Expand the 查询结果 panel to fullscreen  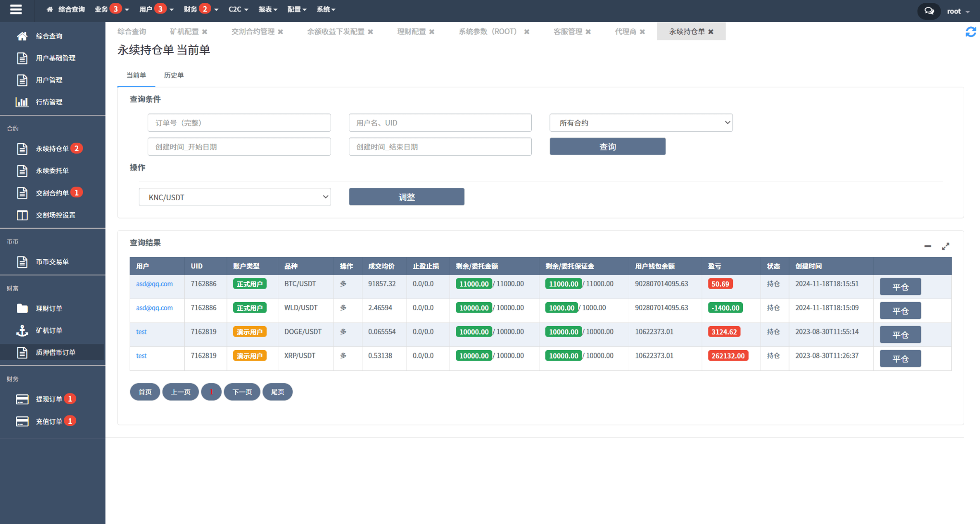(x=945, y=246)
